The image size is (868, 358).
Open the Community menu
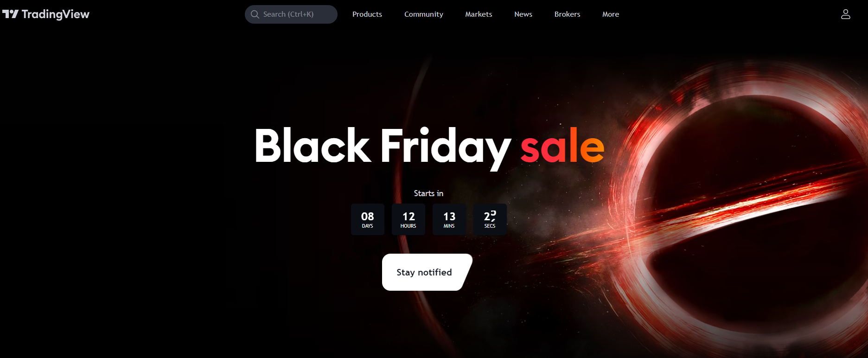(424, 14)
